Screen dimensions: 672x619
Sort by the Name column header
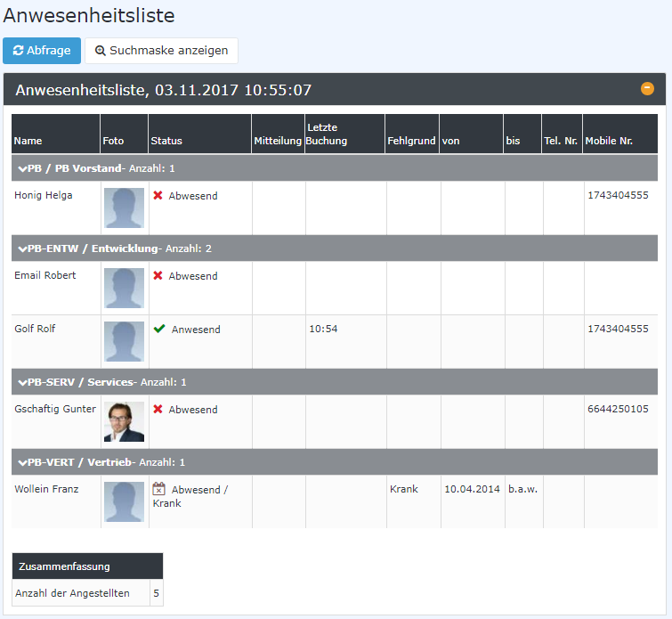pos(28,141)
